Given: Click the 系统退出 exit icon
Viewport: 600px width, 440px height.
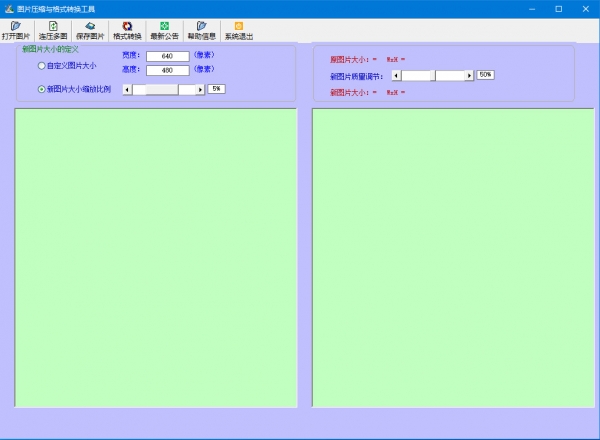Looking at the screenshot, I should (238, 30).
